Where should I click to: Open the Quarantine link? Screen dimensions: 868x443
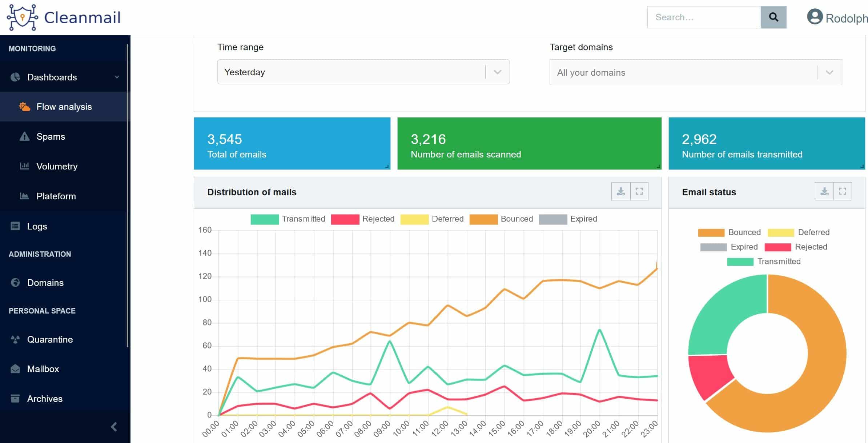[x=50, y=339]
